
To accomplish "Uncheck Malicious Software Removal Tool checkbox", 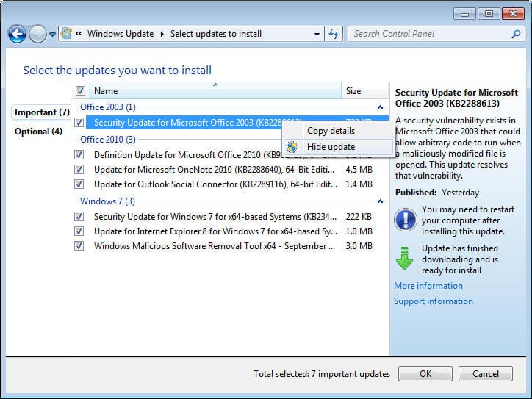I will (x=79, y=246).
